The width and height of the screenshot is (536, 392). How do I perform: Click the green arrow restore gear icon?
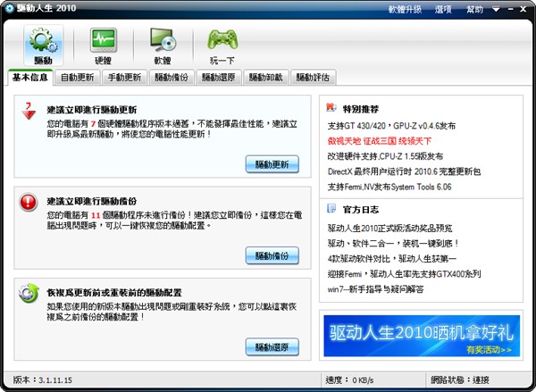click(x=29, y=293)
